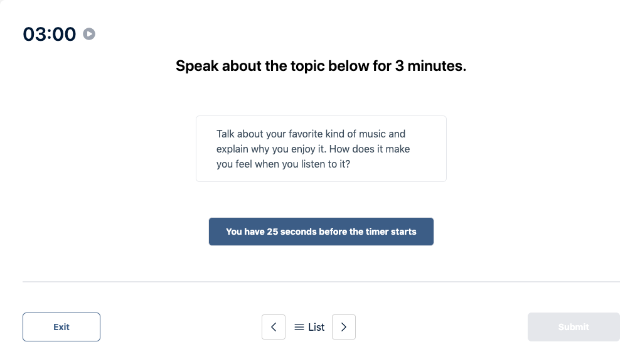The image size is (635, 364).
Task: Click the 25-second countdown notice banner
Action: [x=321, y=231]
